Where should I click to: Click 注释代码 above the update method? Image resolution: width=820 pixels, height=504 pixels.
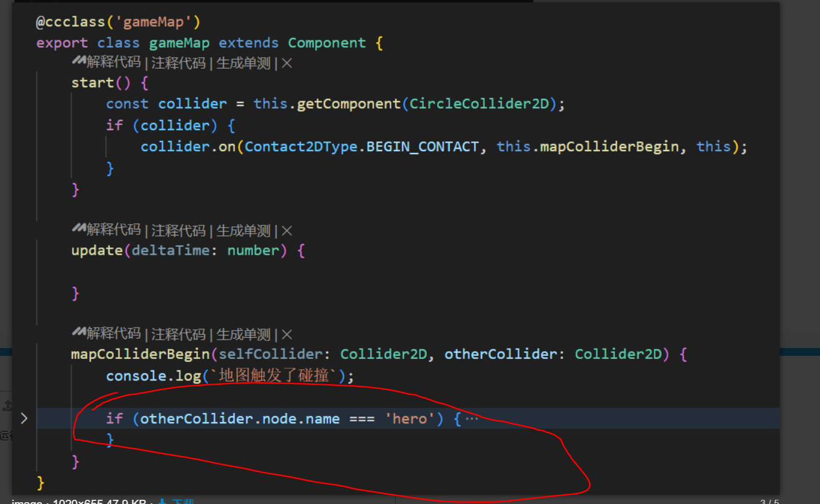click(x=178, y=230)
